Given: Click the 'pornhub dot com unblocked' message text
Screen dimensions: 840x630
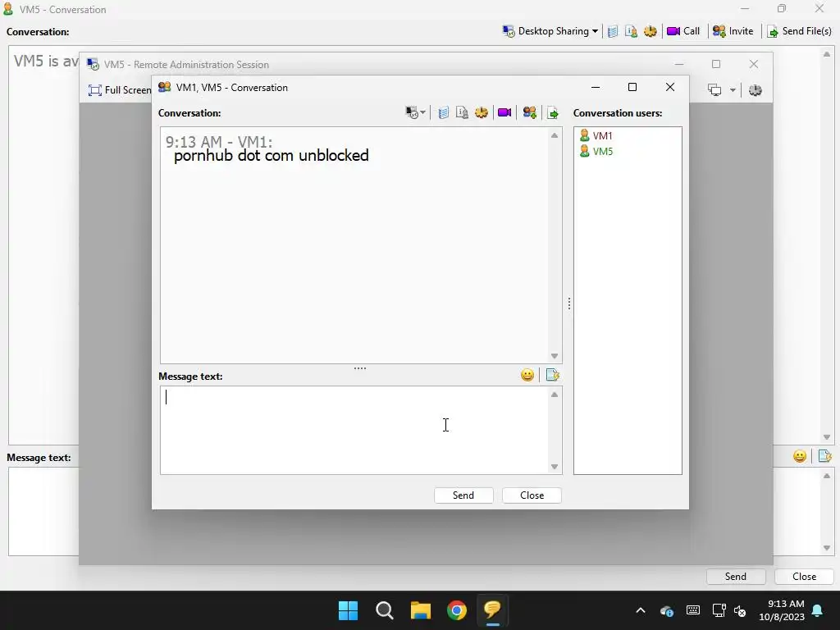Looking at the screenshot, I should point(271,155).
